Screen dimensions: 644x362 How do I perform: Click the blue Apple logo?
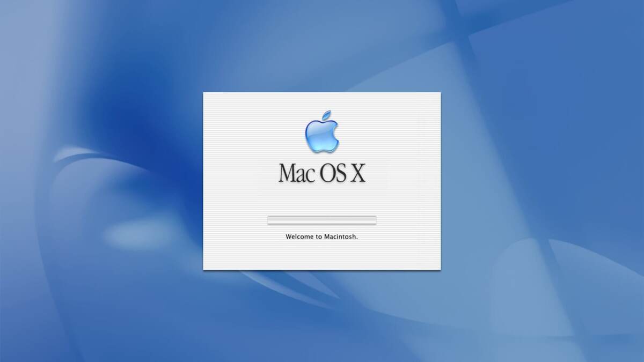pyautogui.click(x=322, y=131)
